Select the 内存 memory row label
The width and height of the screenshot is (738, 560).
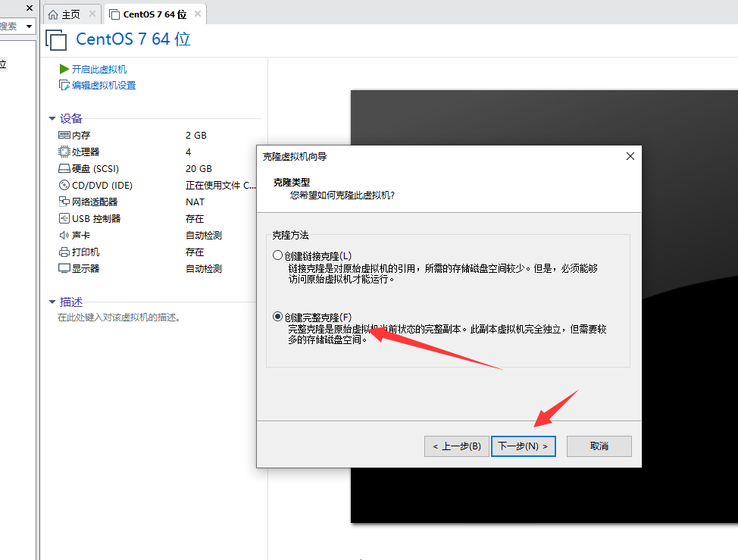pos(81,135)
